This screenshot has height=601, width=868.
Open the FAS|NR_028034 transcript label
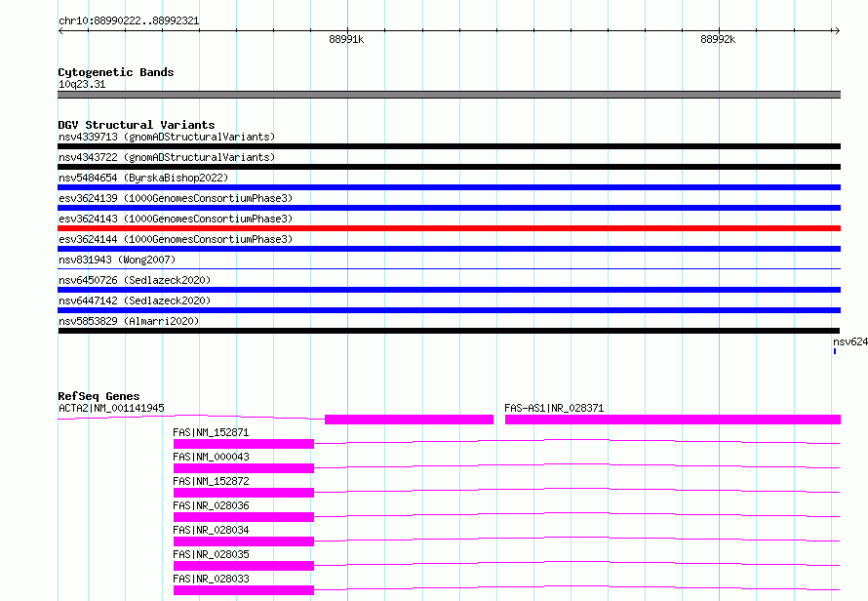[x=211, y=530]
